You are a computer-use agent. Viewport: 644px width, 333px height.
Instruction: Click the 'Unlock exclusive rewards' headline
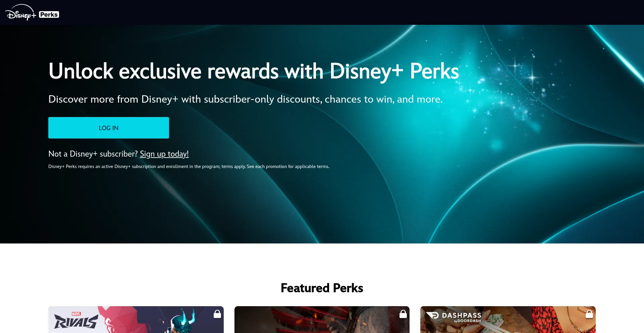click(x=254, y=71)
